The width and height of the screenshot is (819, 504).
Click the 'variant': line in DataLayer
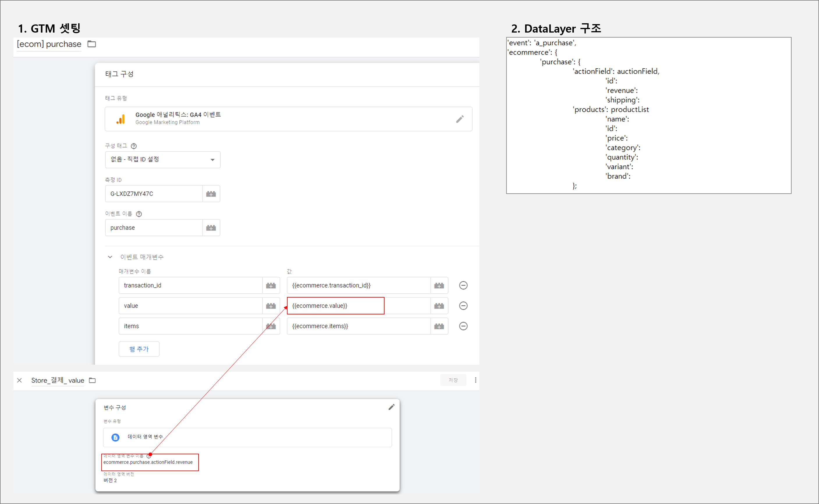point(619,167)
